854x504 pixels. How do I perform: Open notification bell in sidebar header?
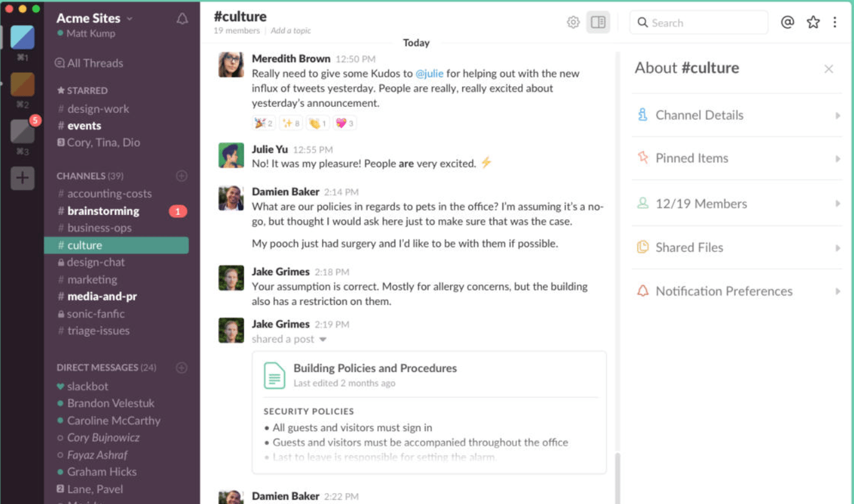tap(182, 19)
